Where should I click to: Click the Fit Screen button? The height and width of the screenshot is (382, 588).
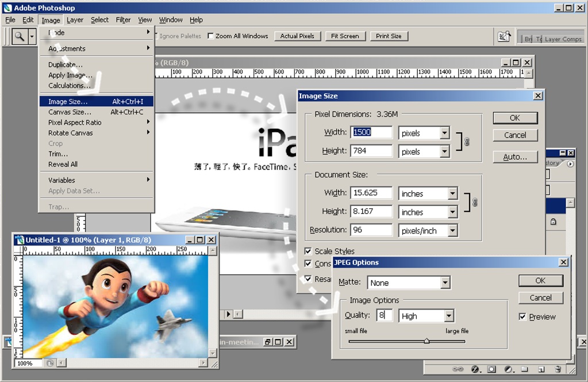345,36
